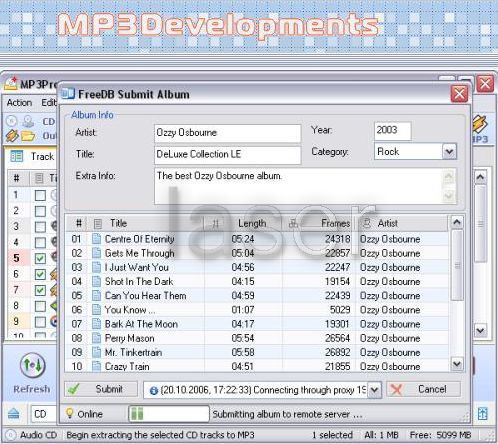Click the MP3Producer app icon in title bar
498x444 pixels.
tap(11, 84)
